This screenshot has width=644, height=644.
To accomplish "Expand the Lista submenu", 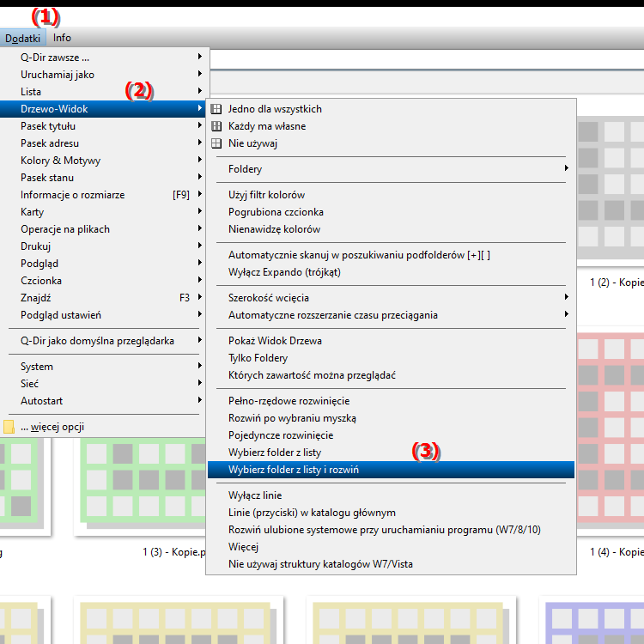I will 102,92.
